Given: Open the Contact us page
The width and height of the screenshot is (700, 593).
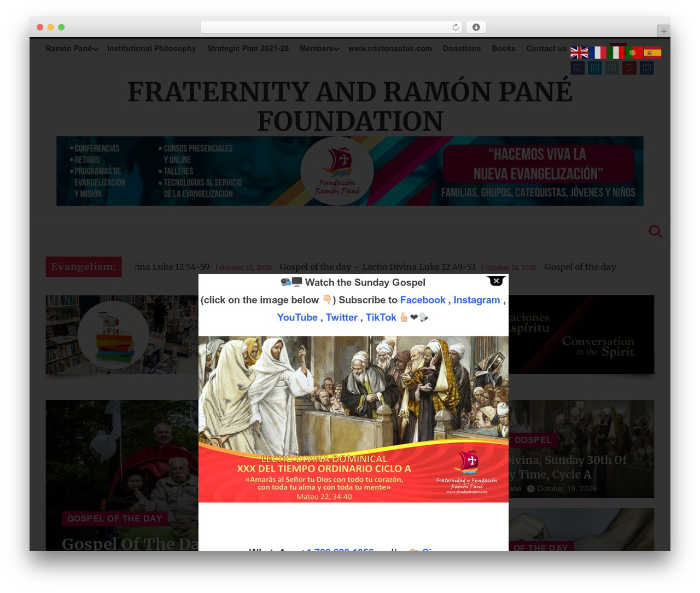Looking at the screenshot, I should (546, 48).
